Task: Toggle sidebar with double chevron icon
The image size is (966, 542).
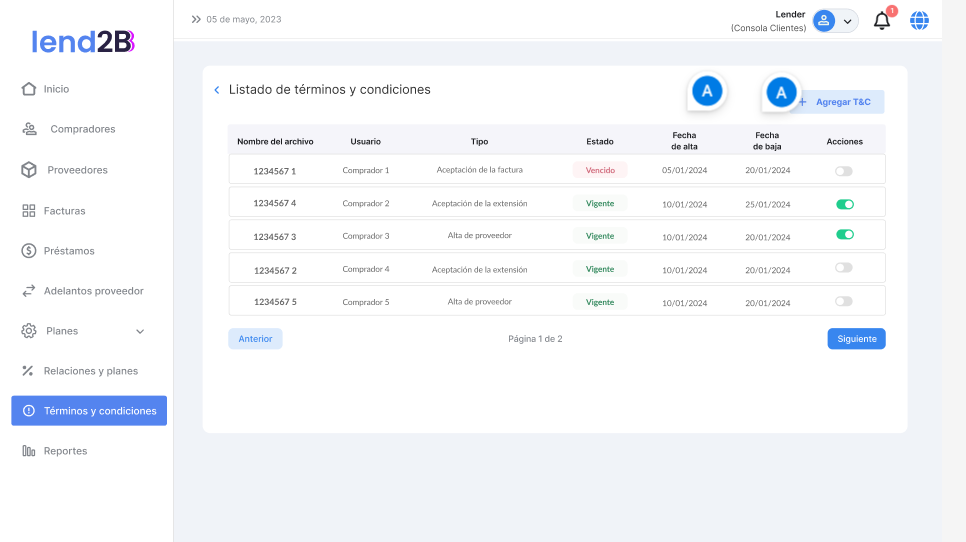Action: (x=196, y=19)
